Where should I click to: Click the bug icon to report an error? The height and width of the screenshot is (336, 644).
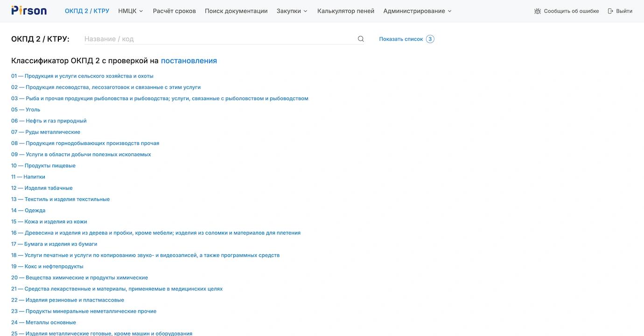point(538,11)
